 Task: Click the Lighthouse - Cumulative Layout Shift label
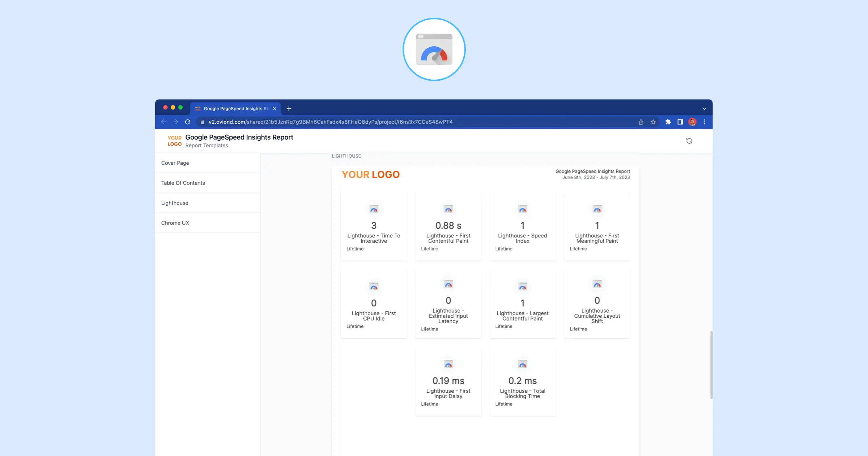[597, 316]
